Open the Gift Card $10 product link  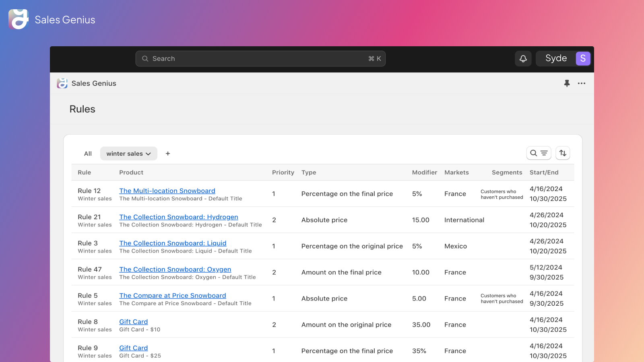pos(133,321)
